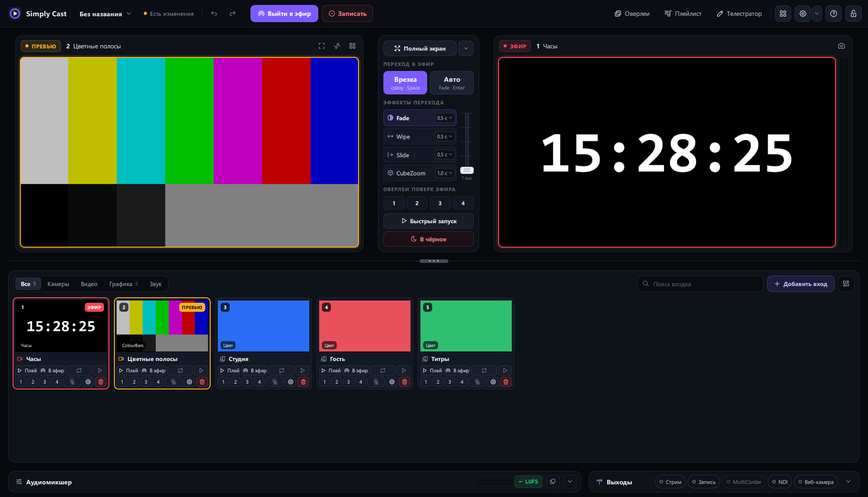Click the undo arrow icon
The width and height of the screenshot is (868, 497).
click(214, 14)
